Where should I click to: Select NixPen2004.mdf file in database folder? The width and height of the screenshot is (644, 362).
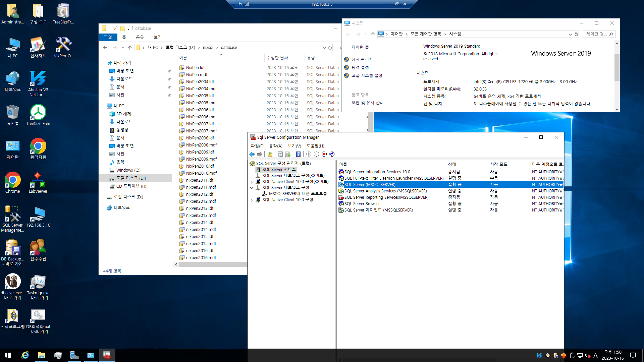pyautogui.click(x=201, y=89)
